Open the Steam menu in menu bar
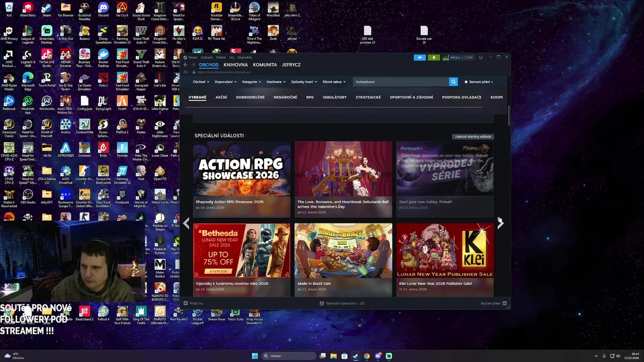The height and width of the screenshot is (362, 644). click(x=193, y=57)
